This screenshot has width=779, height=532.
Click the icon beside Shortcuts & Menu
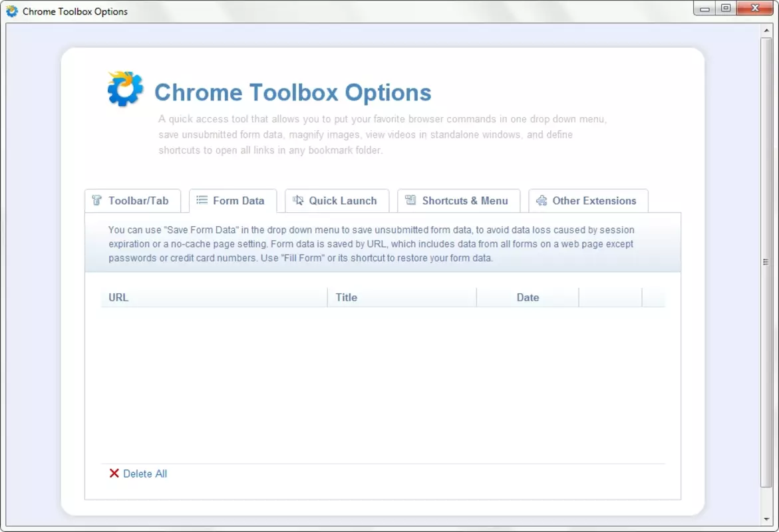(410, 199)
